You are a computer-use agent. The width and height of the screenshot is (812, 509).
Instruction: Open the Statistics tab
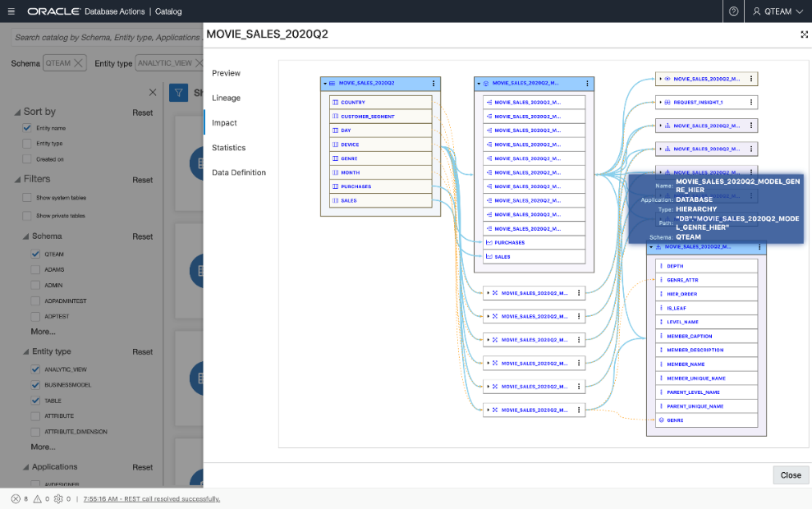click(228, 148)
